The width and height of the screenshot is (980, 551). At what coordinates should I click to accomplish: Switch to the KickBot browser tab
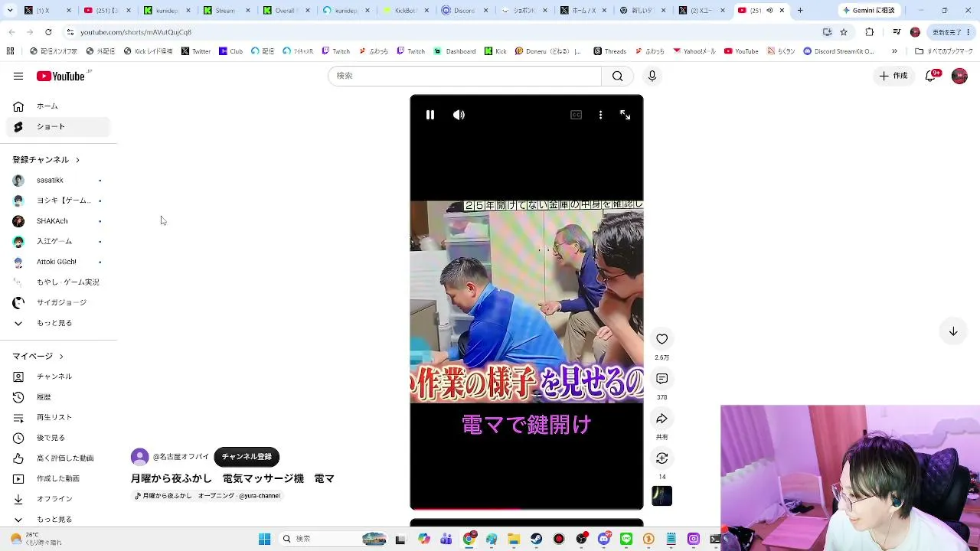point(407,11)
